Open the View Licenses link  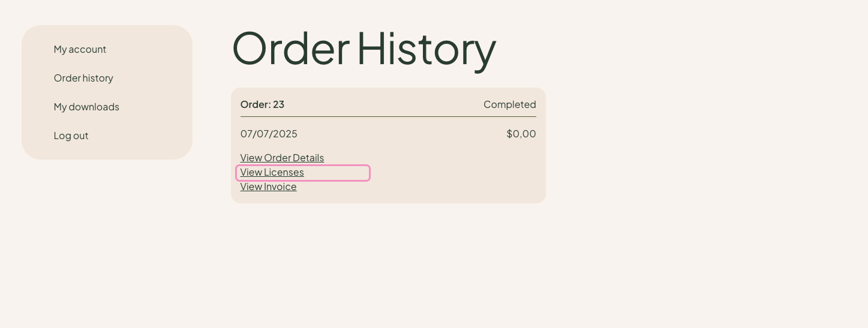(272, 172)
